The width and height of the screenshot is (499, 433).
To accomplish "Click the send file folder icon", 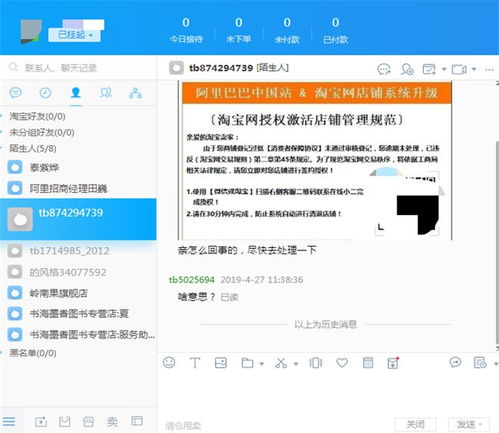I will [247, 363].
